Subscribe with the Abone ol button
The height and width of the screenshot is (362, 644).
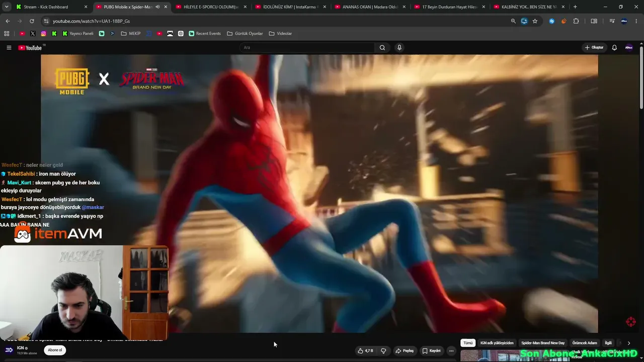[55, 350]
